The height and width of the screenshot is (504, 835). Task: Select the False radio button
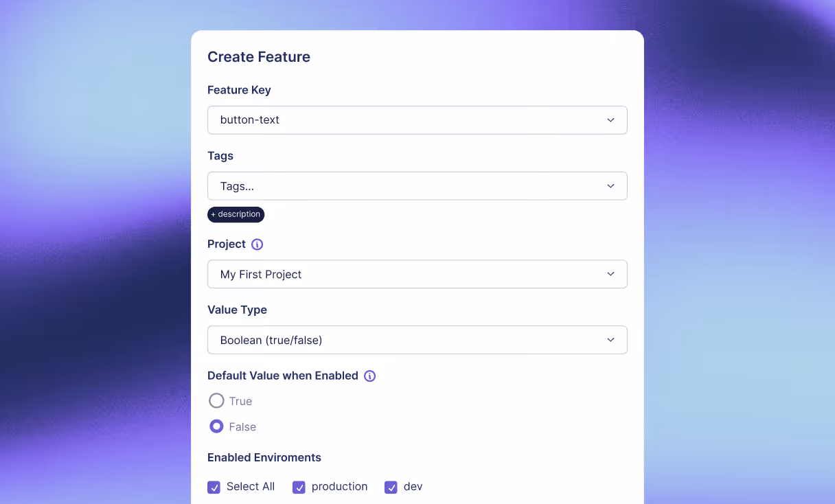pyautogui.click(x=216, y=426)
